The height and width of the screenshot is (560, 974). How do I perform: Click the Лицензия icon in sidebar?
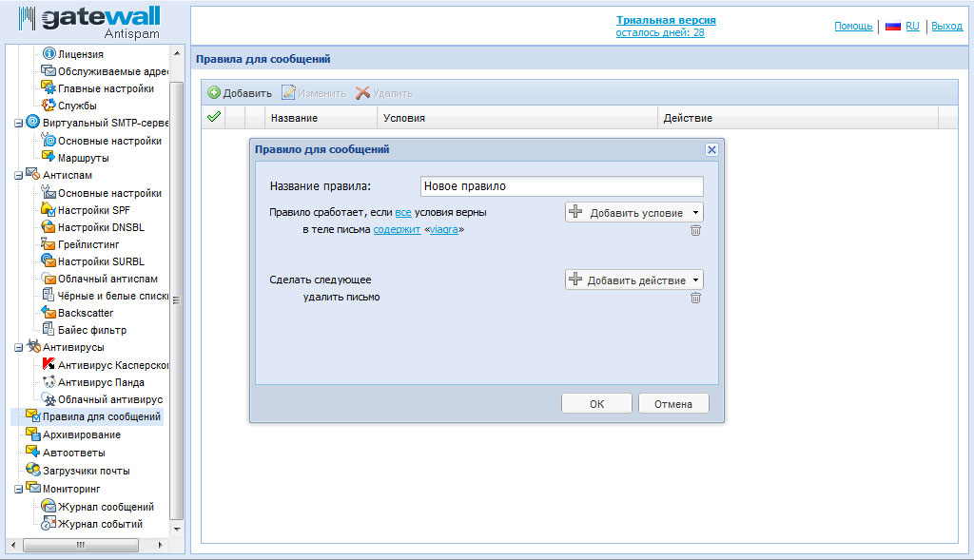[49, 53]
